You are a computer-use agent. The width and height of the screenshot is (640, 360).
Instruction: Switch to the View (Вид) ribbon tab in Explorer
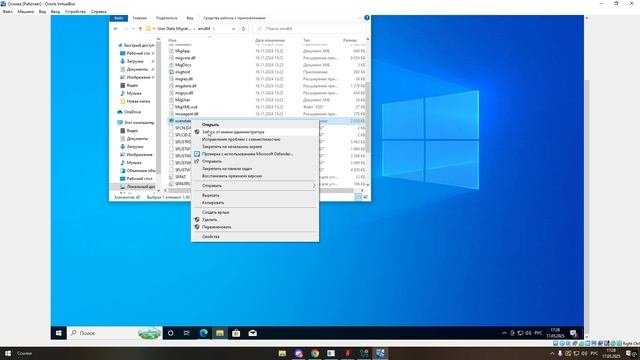click(x=190, y=18)
